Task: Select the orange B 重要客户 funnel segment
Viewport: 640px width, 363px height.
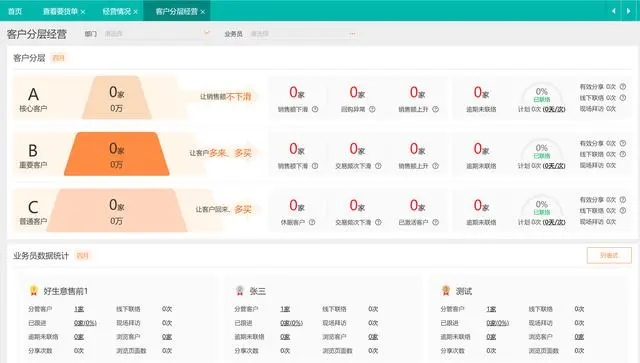Action: click(x=117, y=154)
